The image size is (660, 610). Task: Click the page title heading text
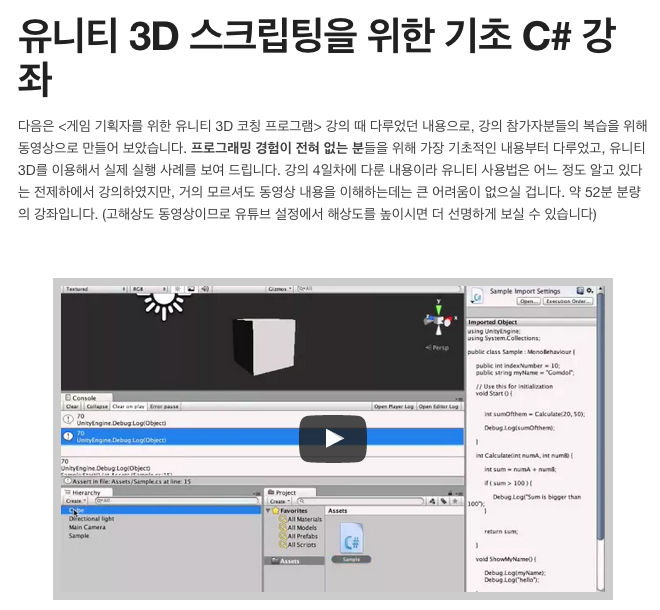(317, 56)
